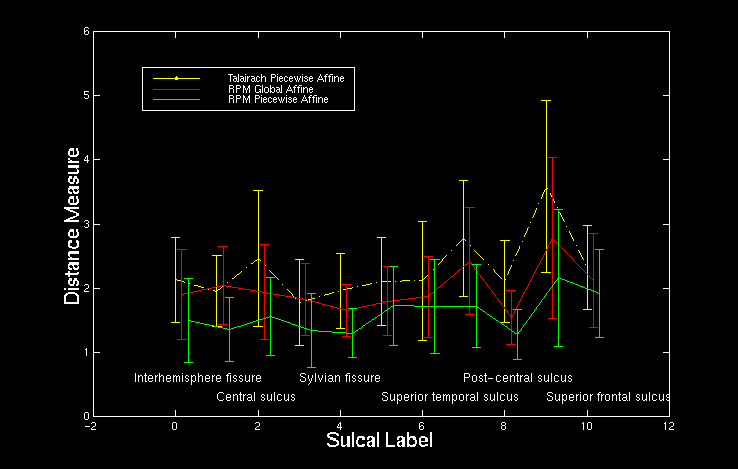
Task: Click the x-axis tick label "4"
Action: (x=339, y=426)
